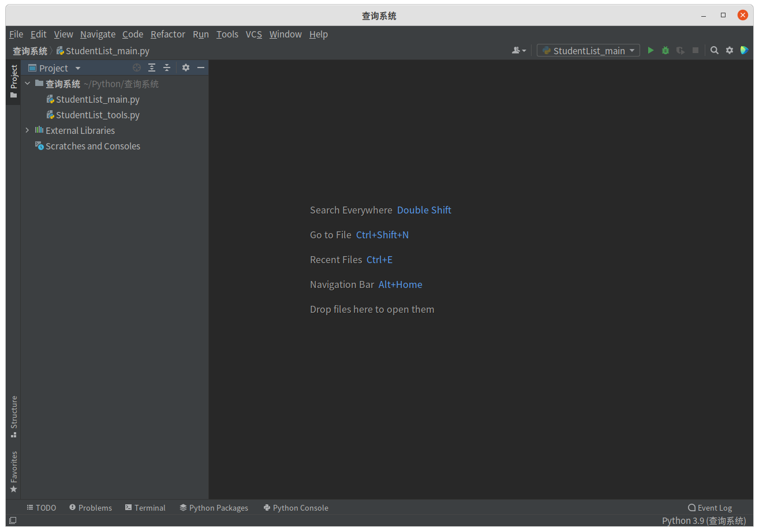Select External Libraries label in tree

tap(80, 130)
